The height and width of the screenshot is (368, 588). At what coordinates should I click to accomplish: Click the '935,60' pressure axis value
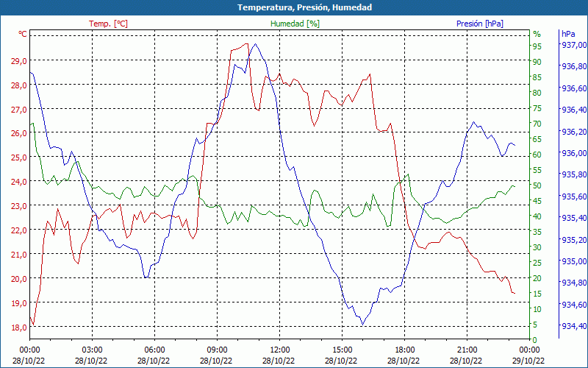pyautogui.click(x=574, y=197)
